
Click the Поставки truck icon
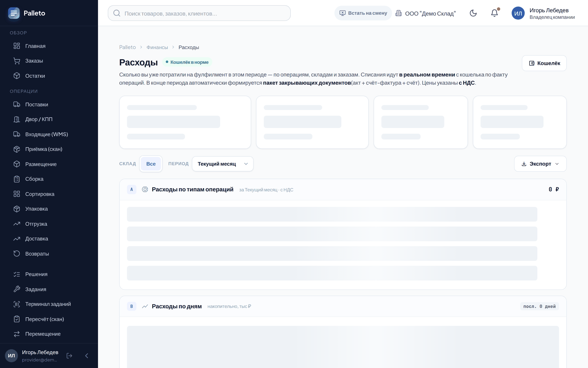click(x=17, y=104)
